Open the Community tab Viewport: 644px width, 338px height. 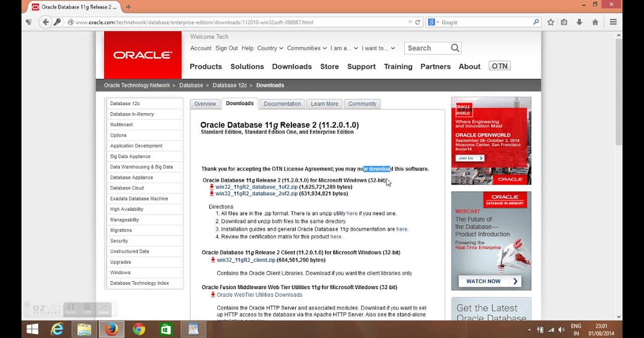tap(362, 104)
